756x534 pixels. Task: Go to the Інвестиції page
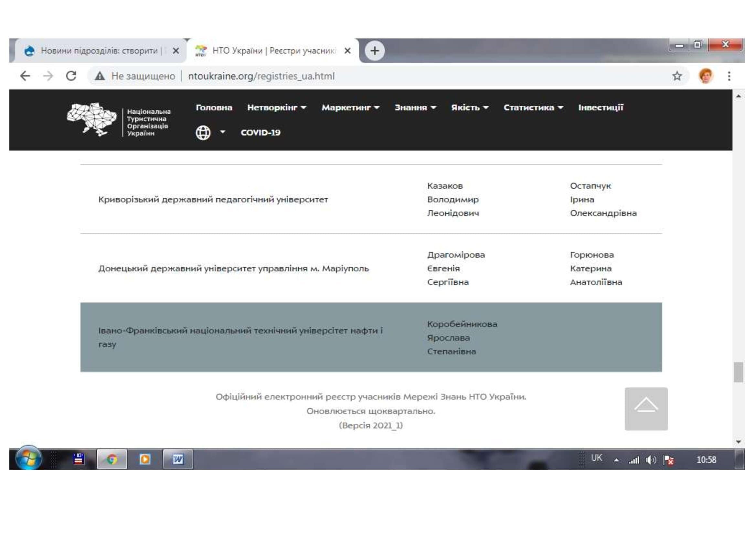pos(601,108)
